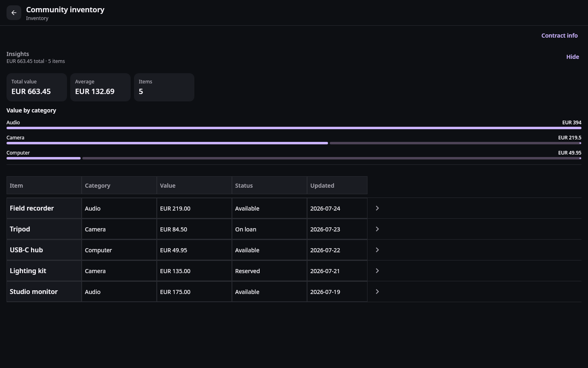Screen dimensions: 588x368
Task: Click the Audio category value bar
Action: click(294, 128)
